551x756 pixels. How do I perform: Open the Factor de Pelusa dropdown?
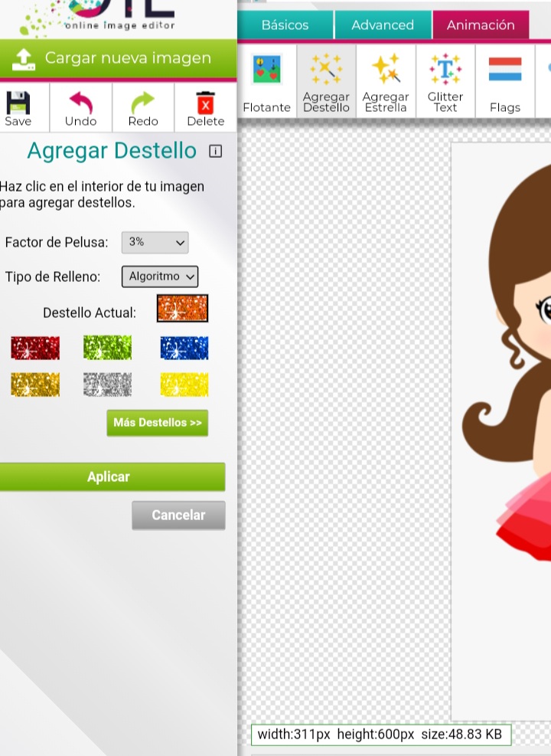[x=155, y=242]
